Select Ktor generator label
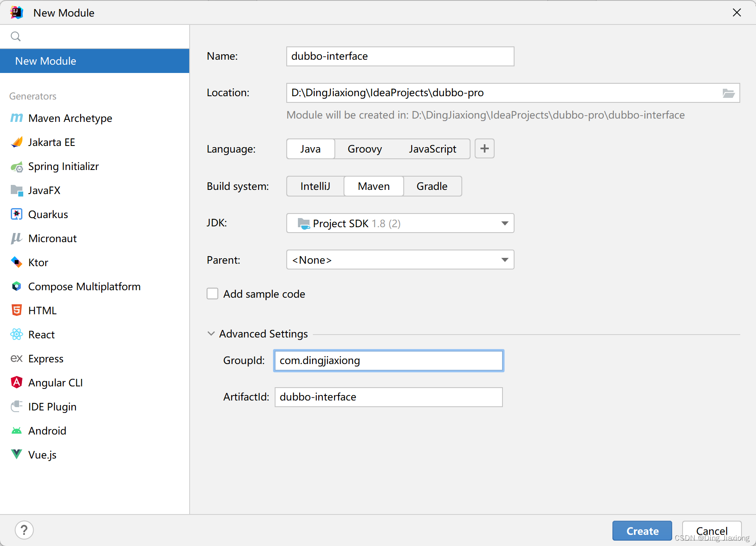The image size is (756, 546). 38,262
